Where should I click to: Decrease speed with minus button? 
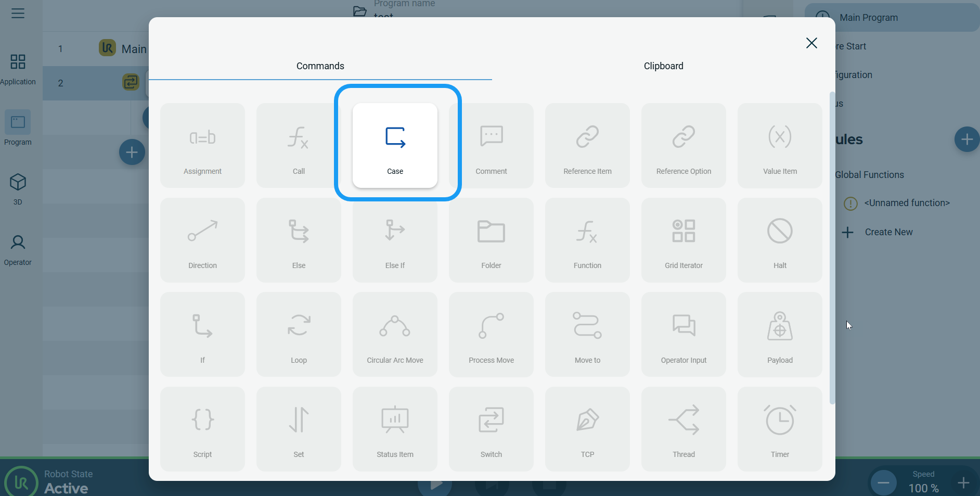point(883,483)
